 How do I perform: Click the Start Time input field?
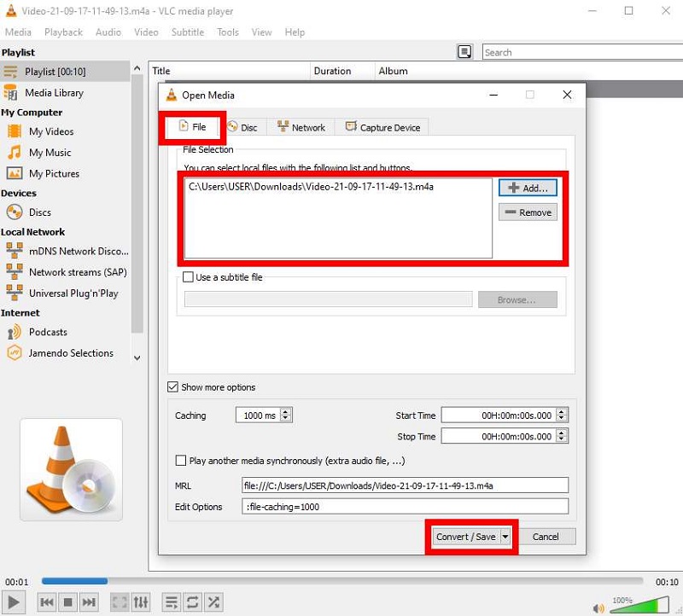[x=499, y=416]
